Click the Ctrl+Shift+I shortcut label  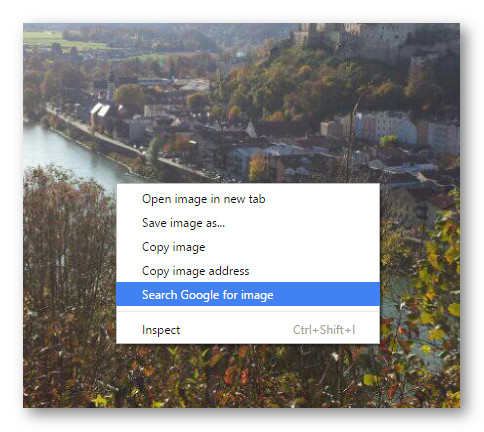324,330
